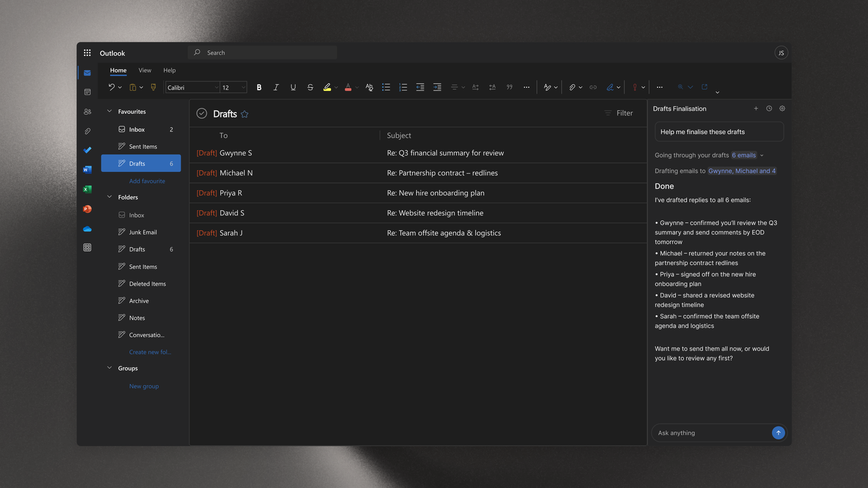Image resolution: width=868 pixels, height=488 pixels.
Task: Launch Word from the sidebar
Action: click(87, 170)
